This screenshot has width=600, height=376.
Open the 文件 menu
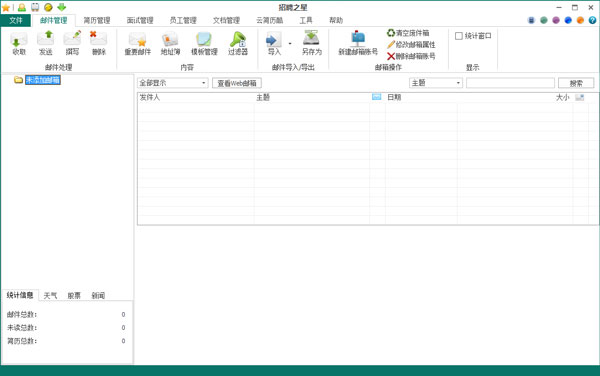[16, 20]
